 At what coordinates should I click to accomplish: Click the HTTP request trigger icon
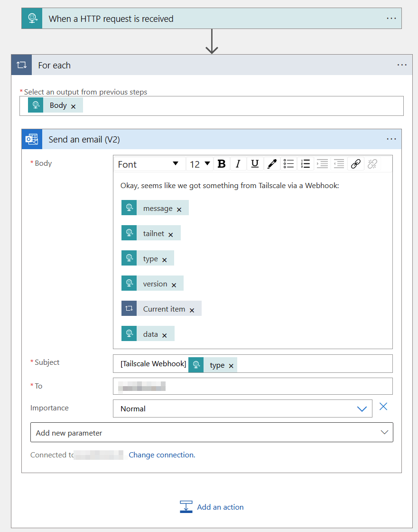32,19
